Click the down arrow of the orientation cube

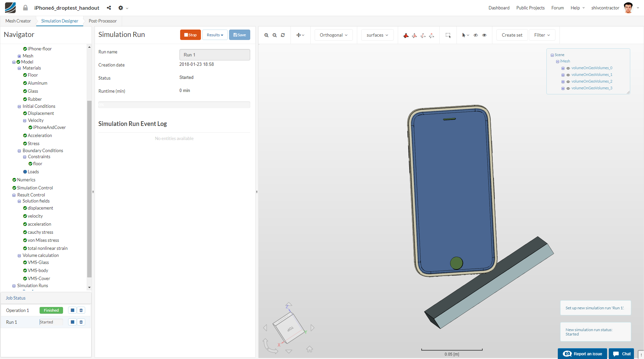(289, 351)
